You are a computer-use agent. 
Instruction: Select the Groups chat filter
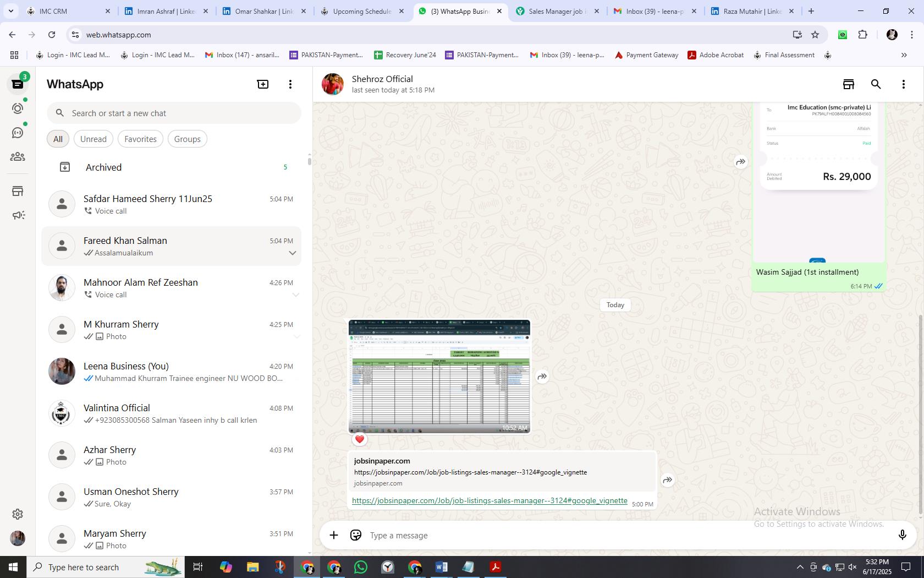(188, 139)
